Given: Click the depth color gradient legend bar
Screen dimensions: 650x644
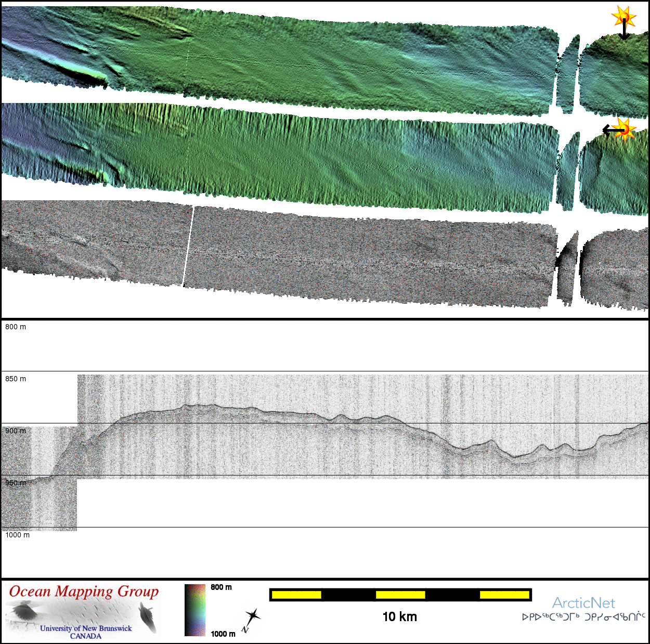Looking at the screenshot, I should click(x=195, y=610).
